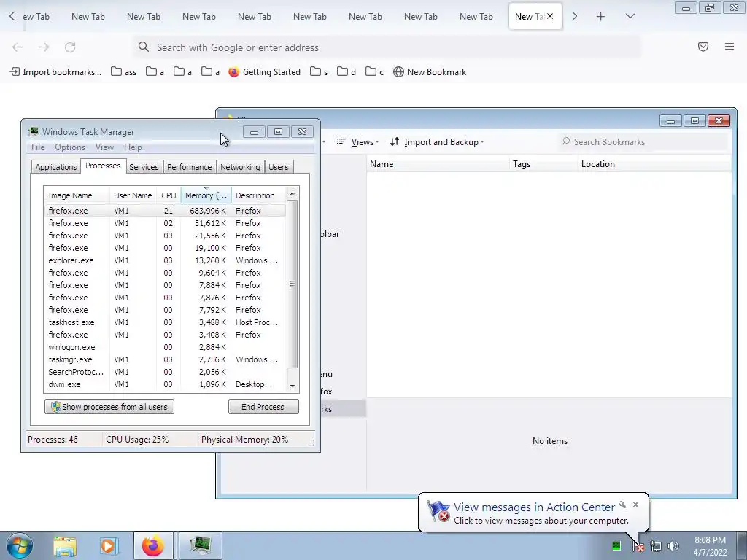Viewport: 747px width, 560px height.
Task: Open the 'd' bookmarks folder
Action: [347, 72]
